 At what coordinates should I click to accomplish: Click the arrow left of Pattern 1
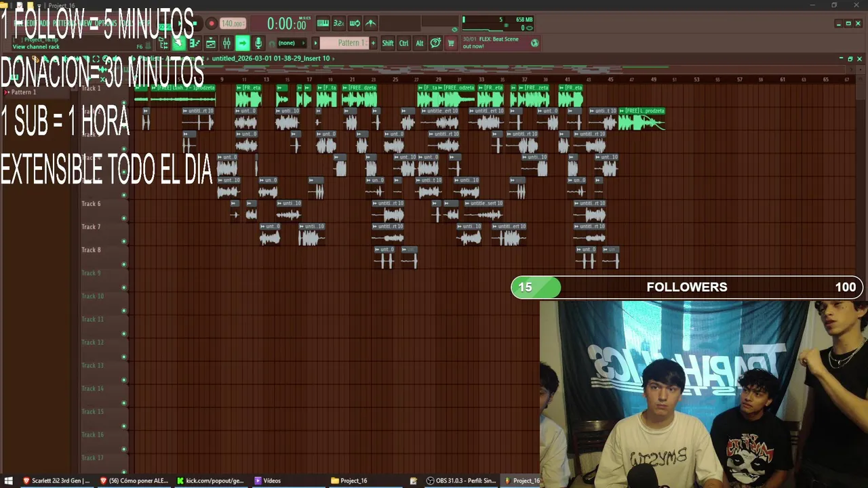pyautogui.click(x=315, y=43)
